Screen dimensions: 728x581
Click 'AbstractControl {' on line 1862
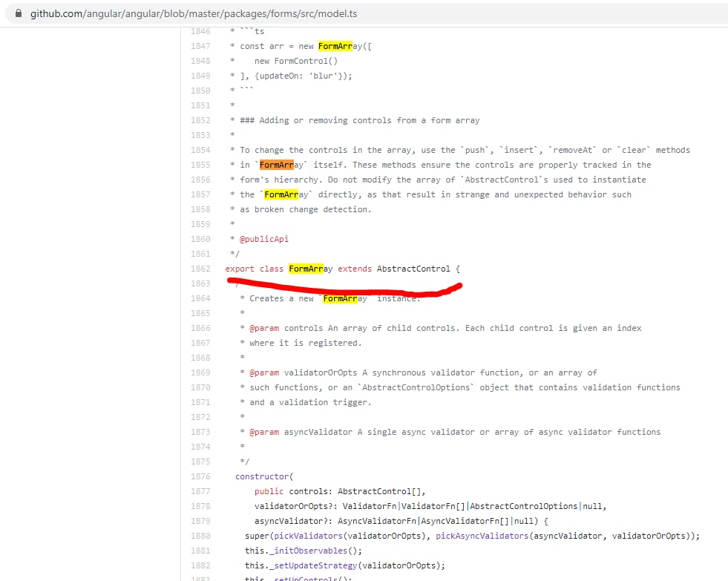click(419, 269)
